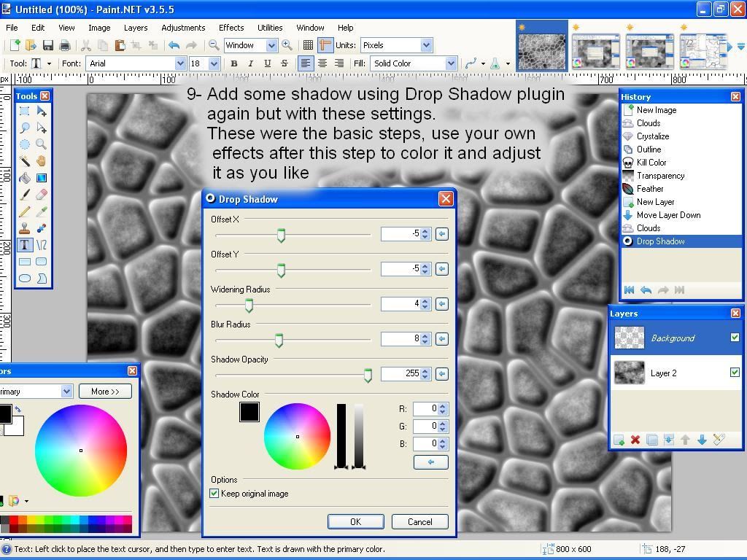Toggle left text alignment
This screenshot has height=560, width=747.
coord(306,63)
